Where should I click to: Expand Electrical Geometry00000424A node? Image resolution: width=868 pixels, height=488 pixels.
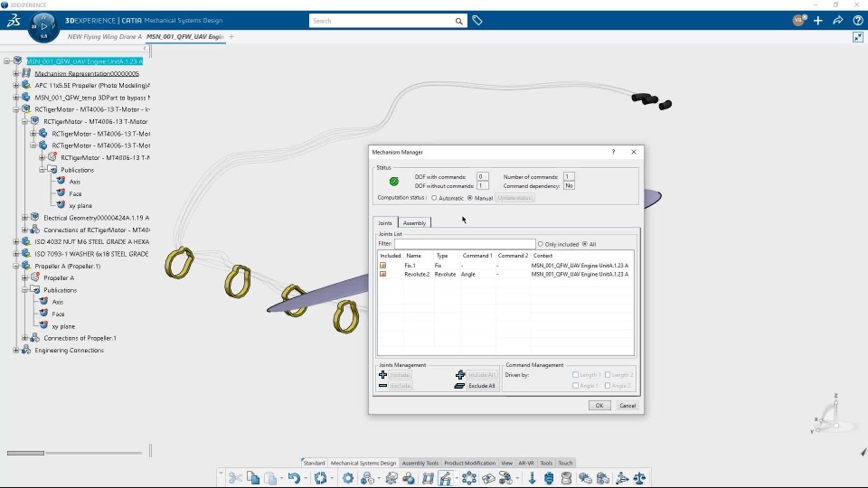click(25, 218)
